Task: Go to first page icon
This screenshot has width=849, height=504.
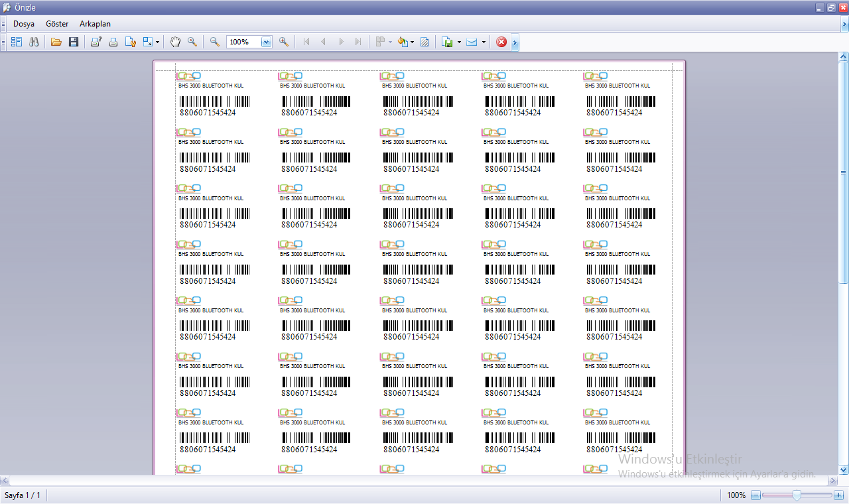Action: (x=306, y=42)
